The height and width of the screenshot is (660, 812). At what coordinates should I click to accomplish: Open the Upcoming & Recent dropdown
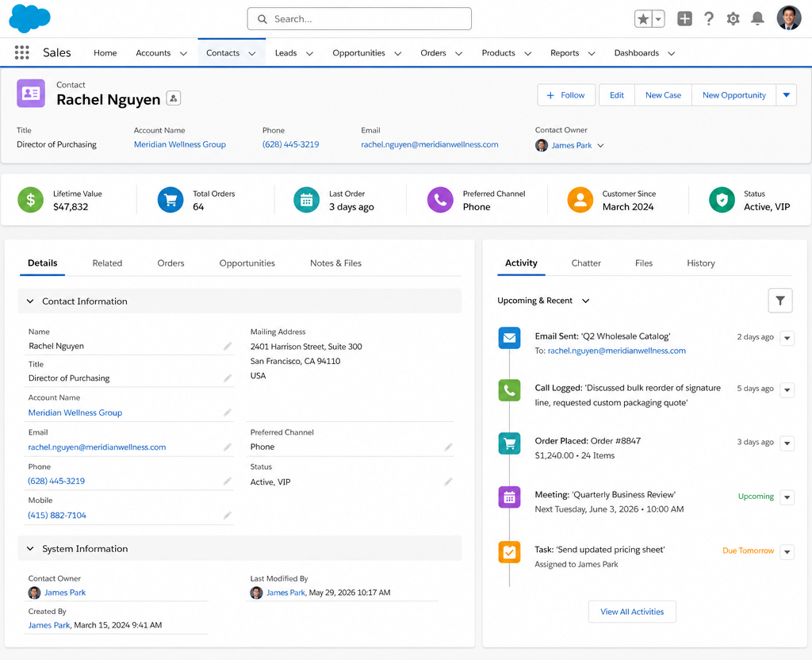click(x=586, y=301)
